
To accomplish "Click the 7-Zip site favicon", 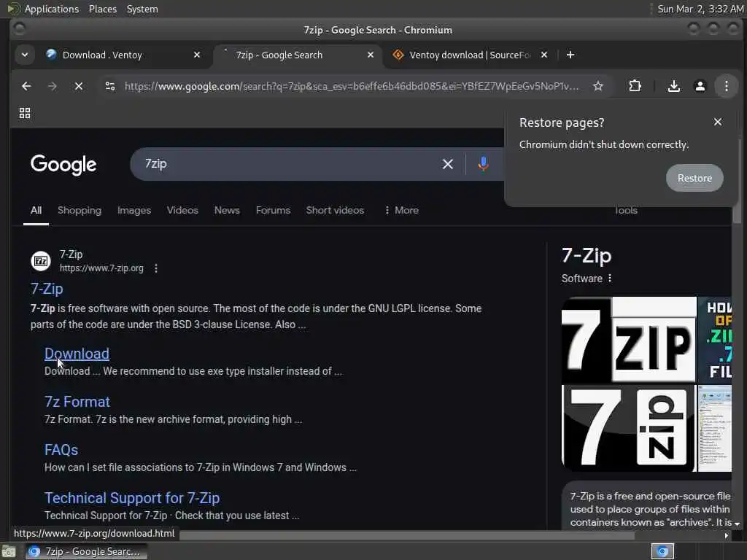I will (41, 261).
